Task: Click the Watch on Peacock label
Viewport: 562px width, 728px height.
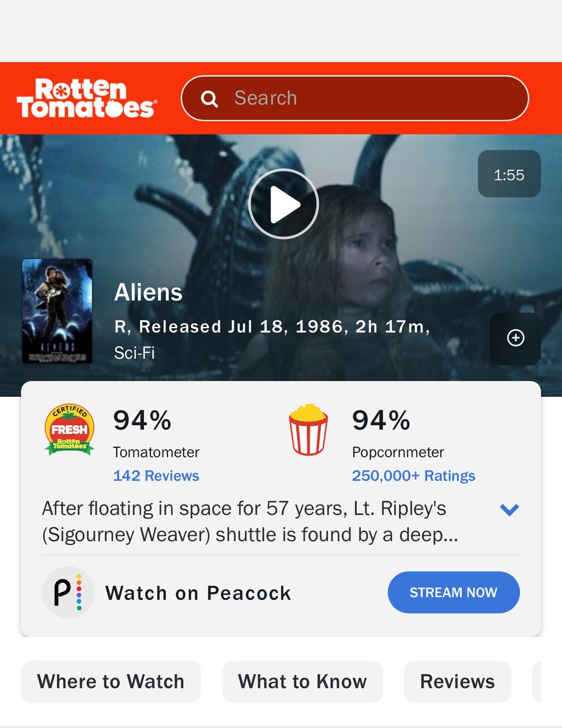Action: click(x=198, y=593)
